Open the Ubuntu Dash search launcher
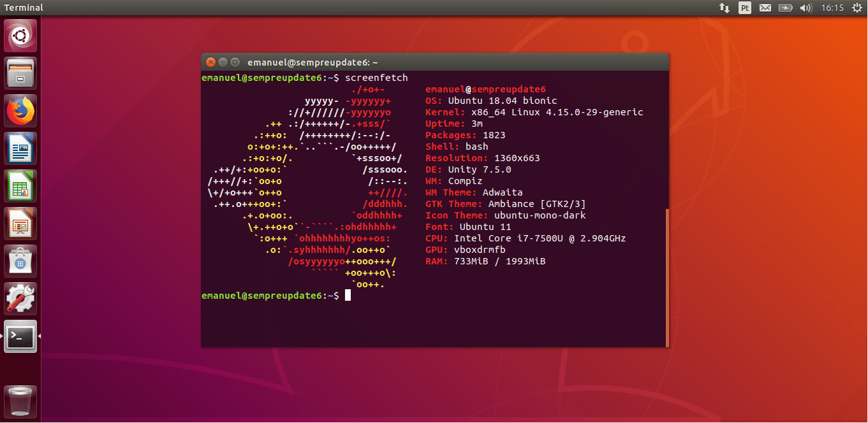This screenshot has height=423, width=868. (x=20, y=36)
